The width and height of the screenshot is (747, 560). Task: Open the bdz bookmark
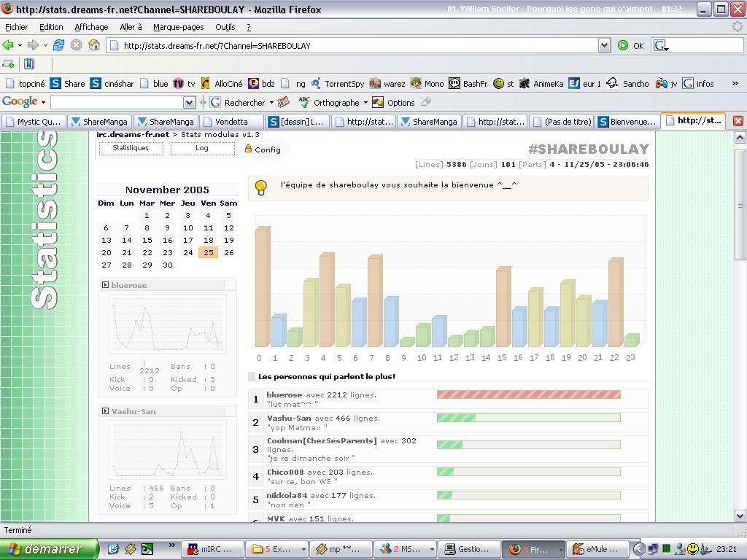pos(262,84)
